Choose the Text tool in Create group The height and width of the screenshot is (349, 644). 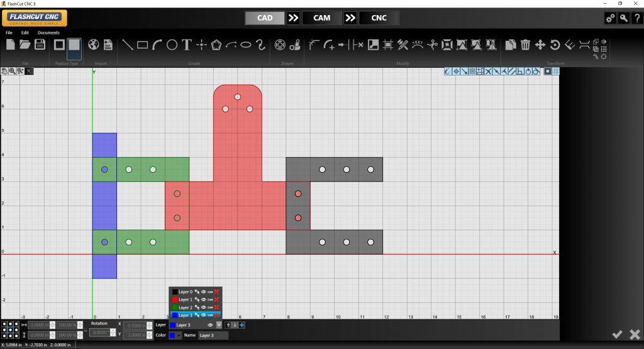tap(187, 45)
